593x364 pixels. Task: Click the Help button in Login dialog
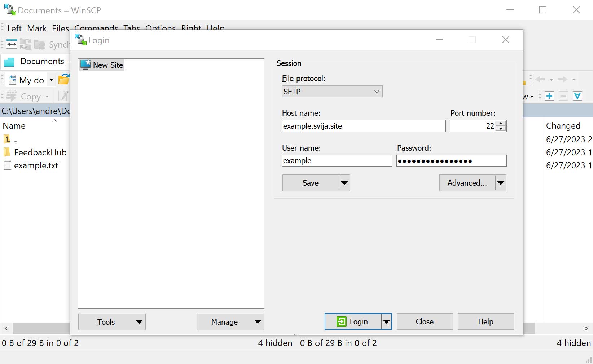486,321
